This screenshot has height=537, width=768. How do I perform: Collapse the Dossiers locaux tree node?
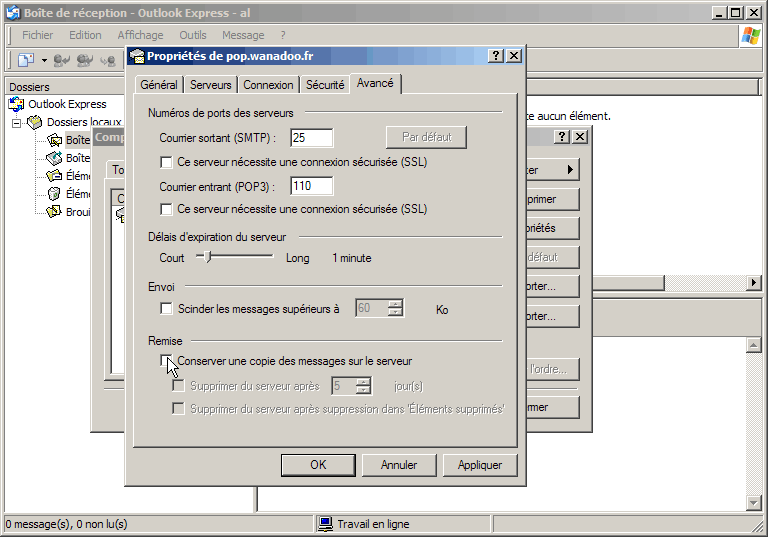[x=17, y=122]
